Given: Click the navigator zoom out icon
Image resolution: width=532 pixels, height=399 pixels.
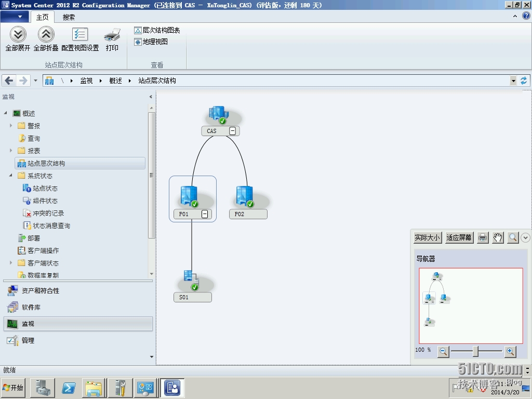Looking at the screenshot, I should point(443,352).
